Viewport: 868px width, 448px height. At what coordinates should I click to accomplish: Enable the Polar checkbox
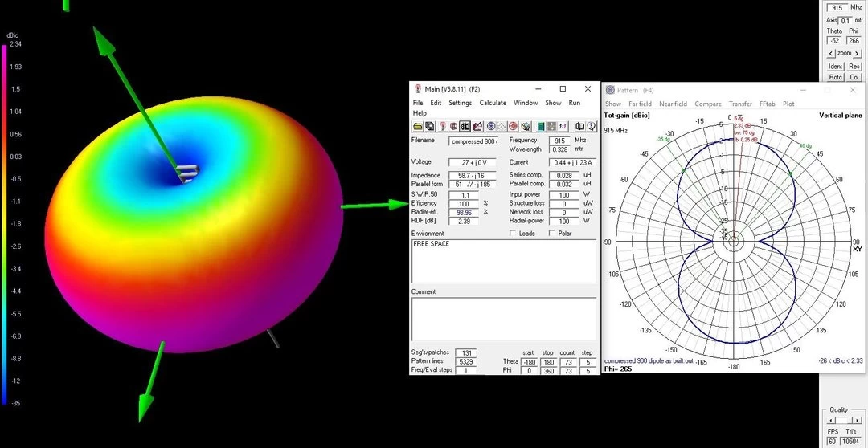(551, 234)
